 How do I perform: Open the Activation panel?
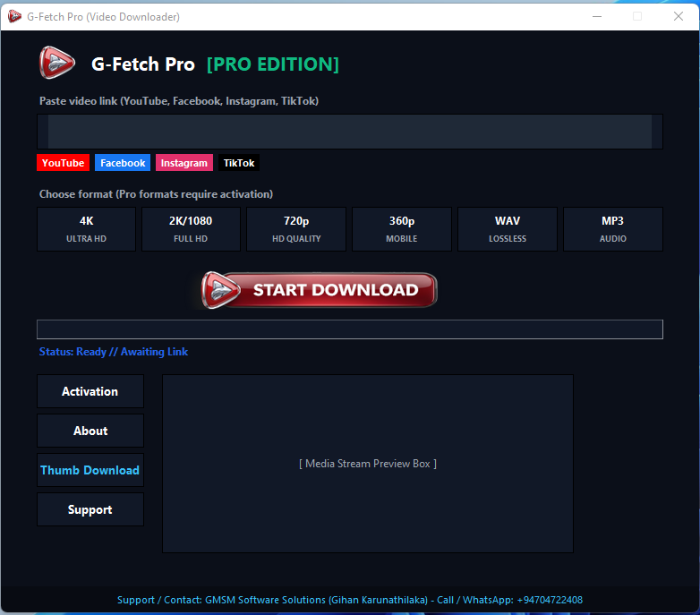[90, 391]
